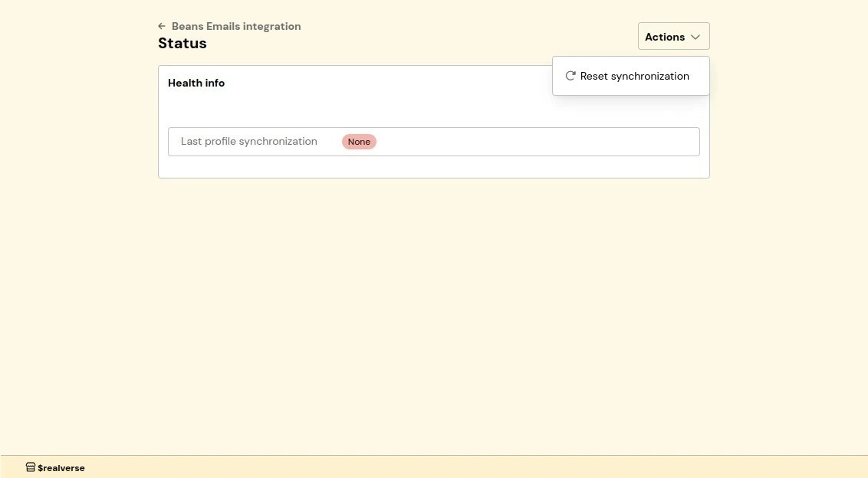Image resolution: width=868 pixels, height=478 pixels.
Task: Click the Health info section title
Action: coord(196,83)
